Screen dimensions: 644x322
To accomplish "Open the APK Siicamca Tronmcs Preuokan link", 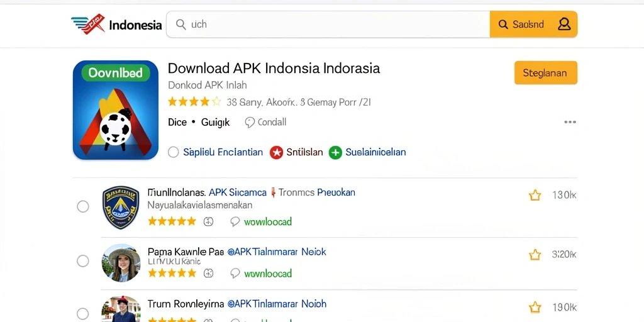I will (x=282, y=192).
